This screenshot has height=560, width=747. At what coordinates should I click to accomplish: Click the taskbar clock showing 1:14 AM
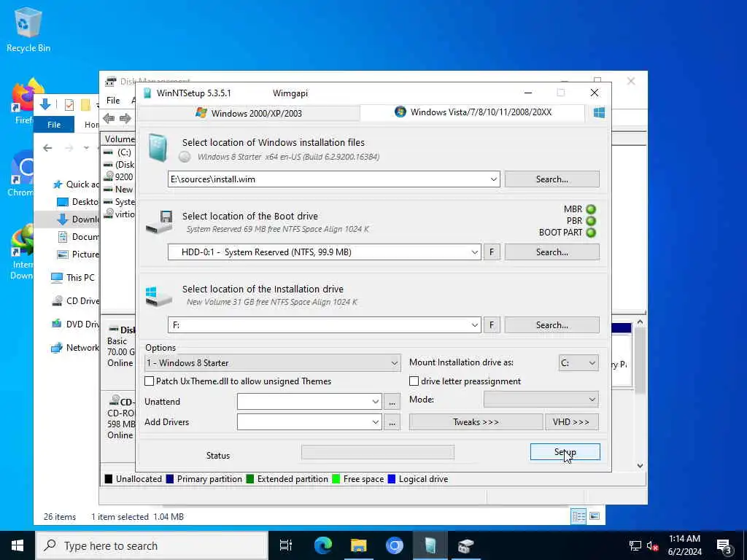684,545
